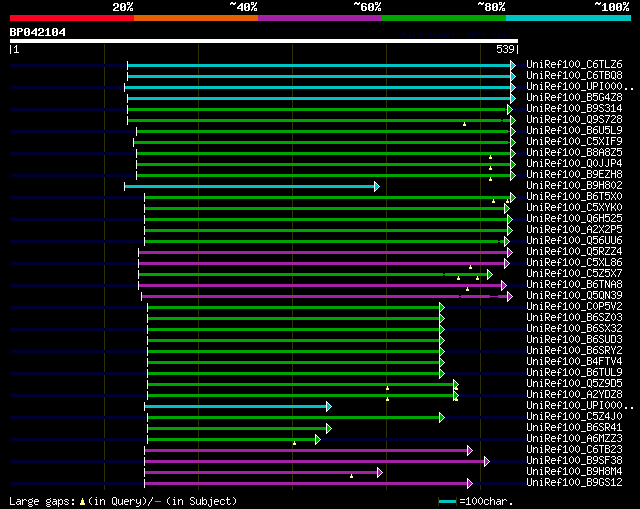Viewport: 640px width, 509px height.
Task: Open hit UniRef100_C6TB23
Action: coord(574,450)
